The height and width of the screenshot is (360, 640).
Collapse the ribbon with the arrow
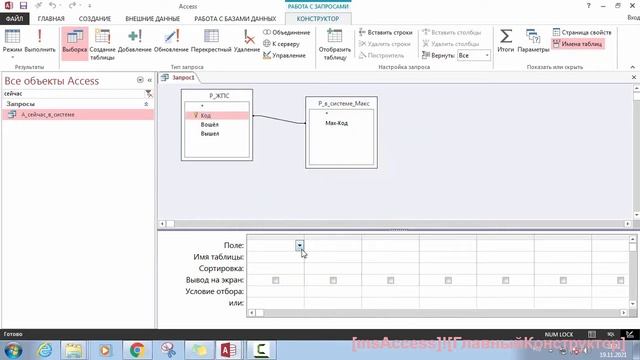[633, 67]
